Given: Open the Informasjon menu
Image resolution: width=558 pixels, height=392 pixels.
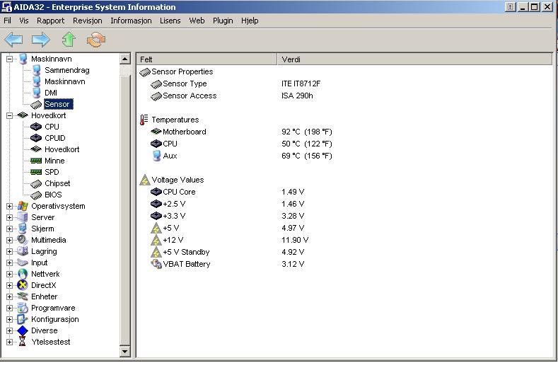Looking at the screenshot, I should pos(131,21).
